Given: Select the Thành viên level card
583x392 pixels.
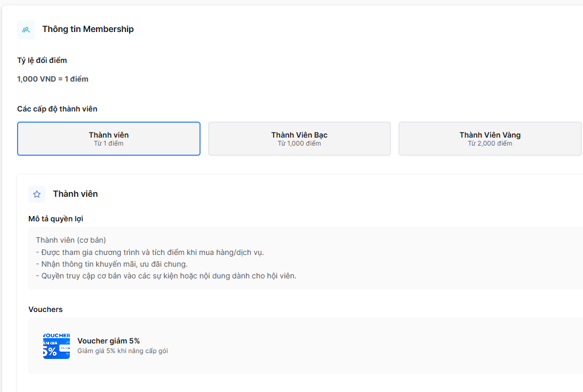Looking at the screenshot, I should 109,139.
